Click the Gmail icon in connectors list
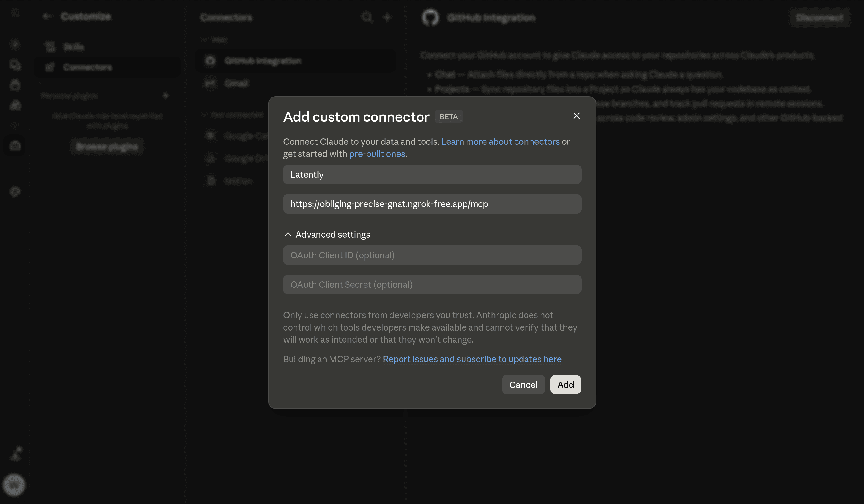864x504 pixels. pyautogui.click(x=210, y=83)
